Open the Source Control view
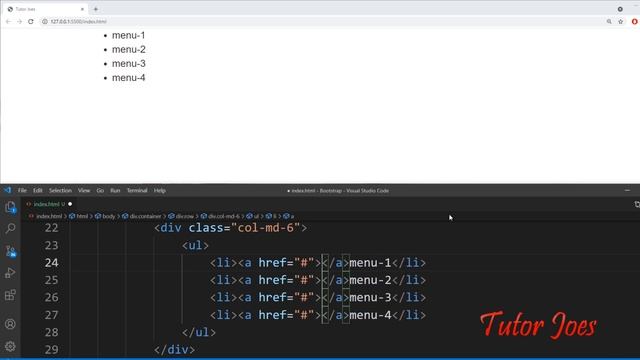This screenshot has width=640, height=360. point(11,251)
